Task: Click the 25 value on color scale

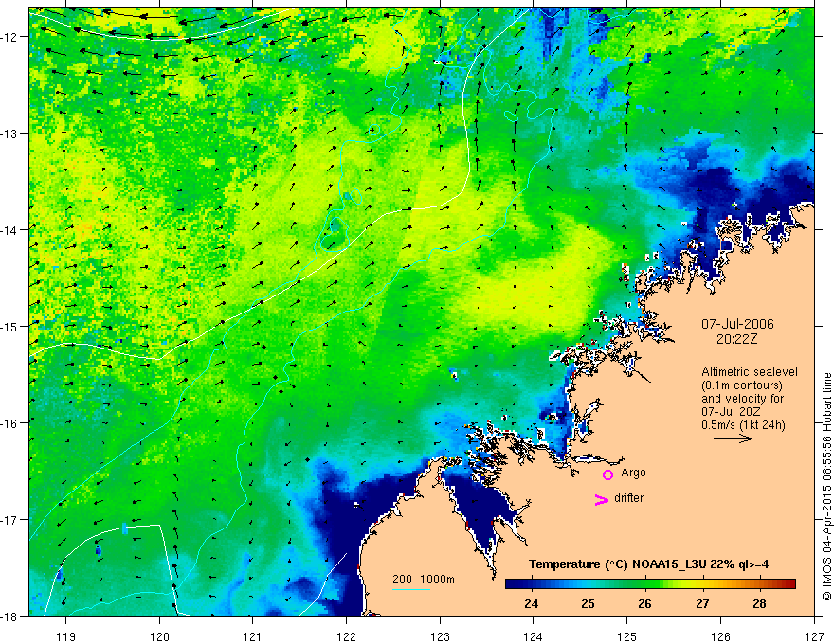Action: [588, 603]
